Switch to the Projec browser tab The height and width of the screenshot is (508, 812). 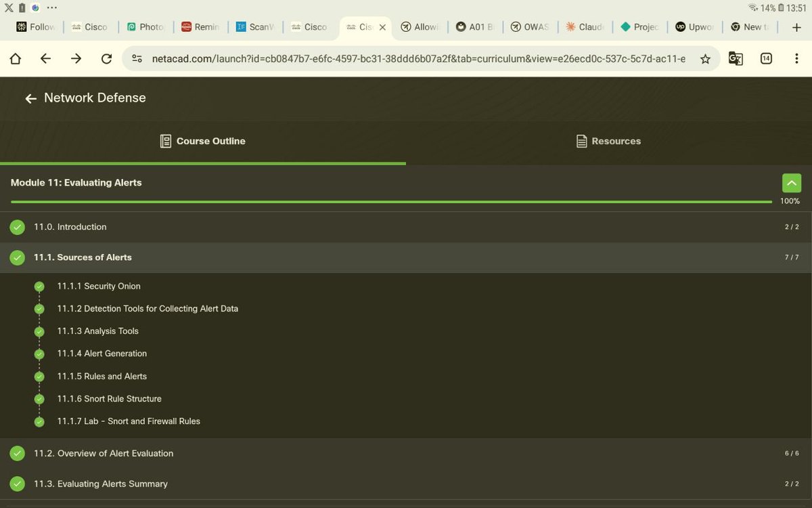(639, 27)
